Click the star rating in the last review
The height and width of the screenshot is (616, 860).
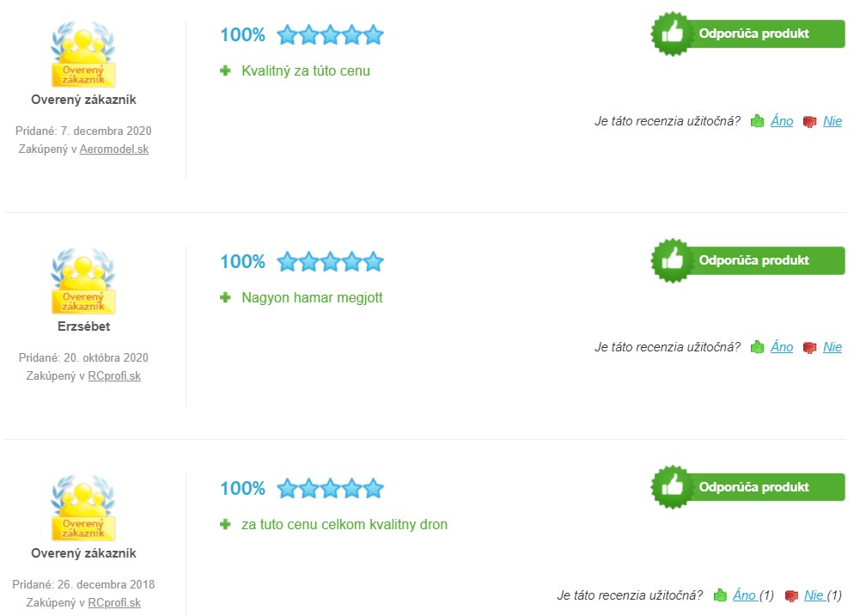pos(330,488)
